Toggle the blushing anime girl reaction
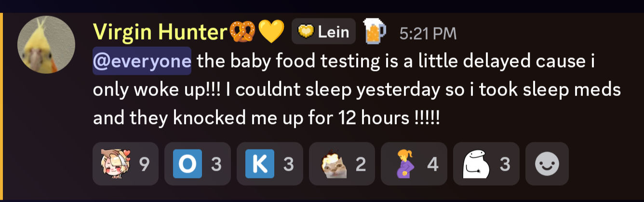Screen dimensions: 644x202 (x=125, y=164)
